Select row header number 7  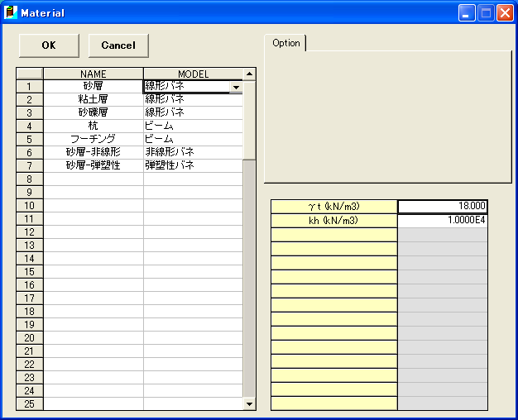[30, 165]
